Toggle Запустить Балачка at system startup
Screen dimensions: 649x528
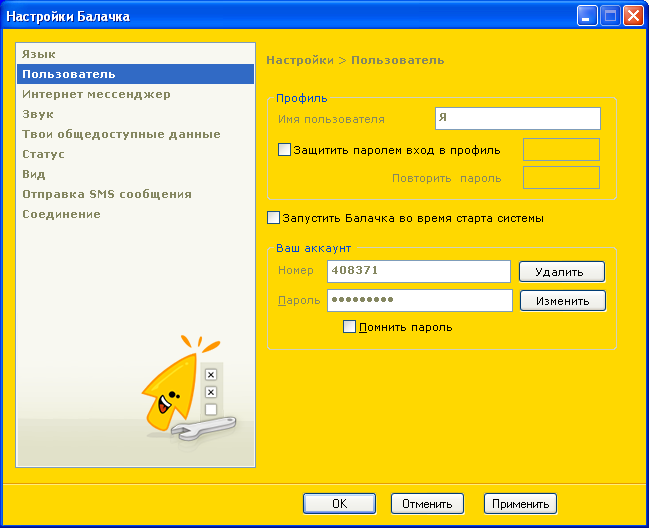(x=274, y=218)
